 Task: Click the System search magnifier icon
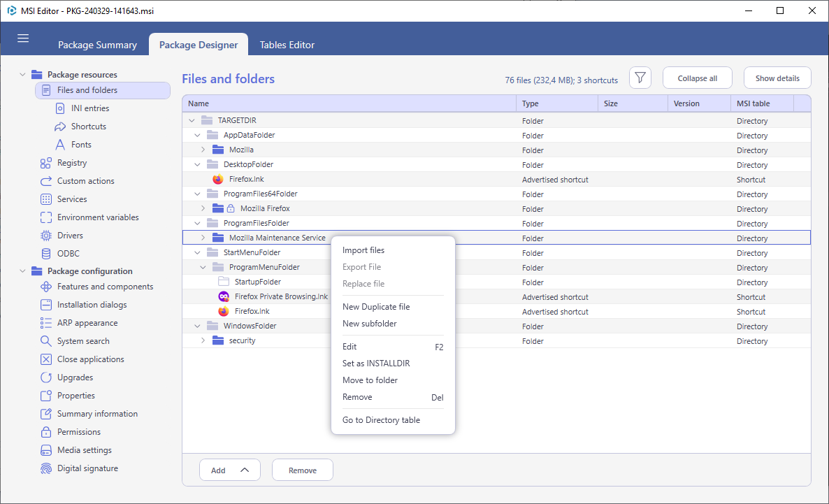(x=46, y=341)
